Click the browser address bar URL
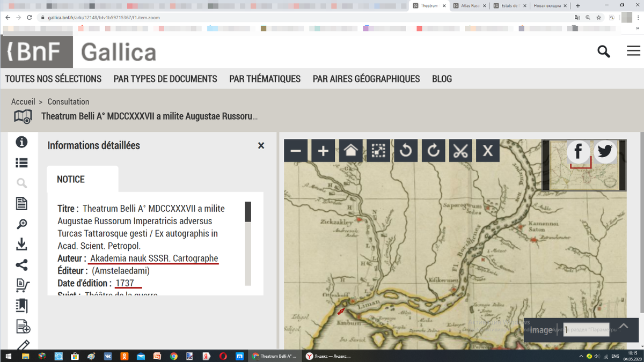The width and height of the screenshot is (644, 362). [104, 17]
